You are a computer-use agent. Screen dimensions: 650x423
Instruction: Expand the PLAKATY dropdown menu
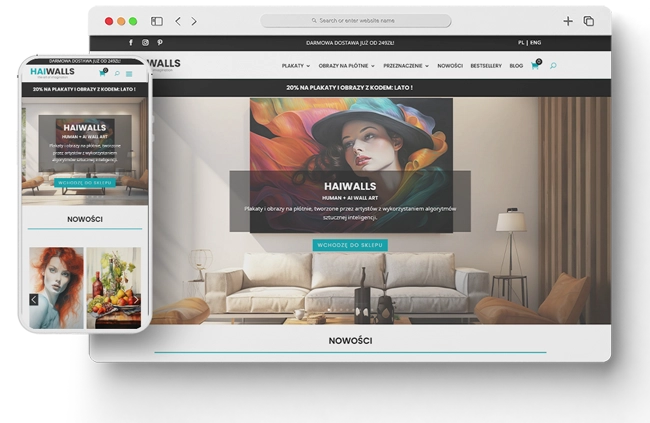coord(296,66)
